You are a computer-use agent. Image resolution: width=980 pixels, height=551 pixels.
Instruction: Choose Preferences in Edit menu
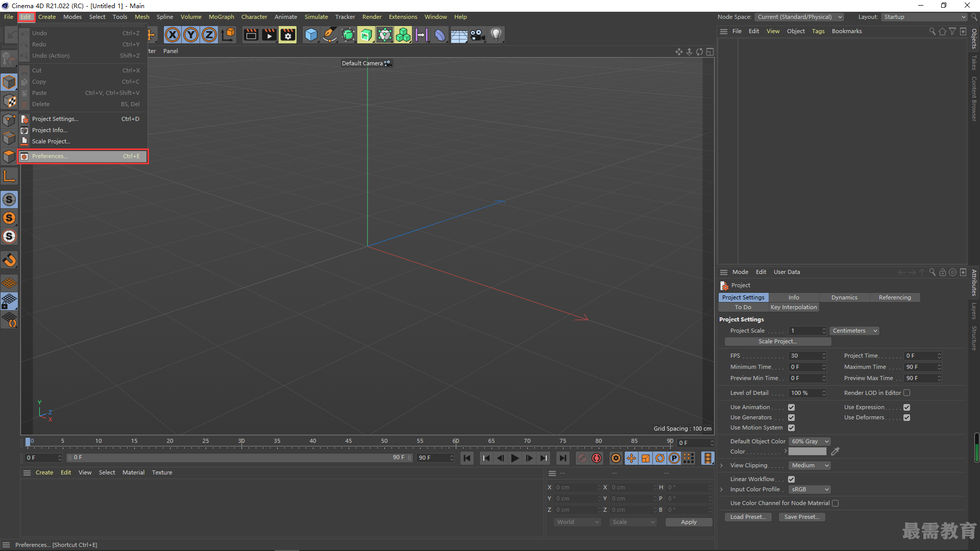(x=83, y=156)
